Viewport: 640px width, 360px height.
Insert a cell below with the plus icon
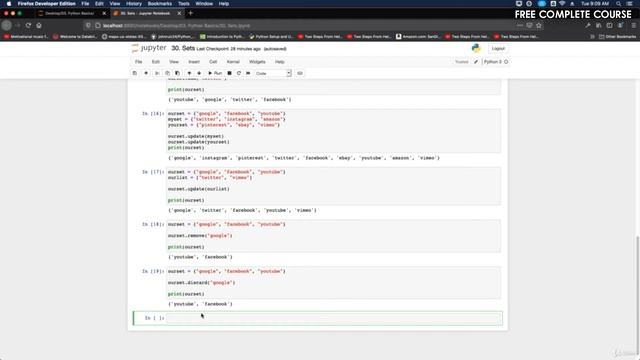(x=146, y=73)
